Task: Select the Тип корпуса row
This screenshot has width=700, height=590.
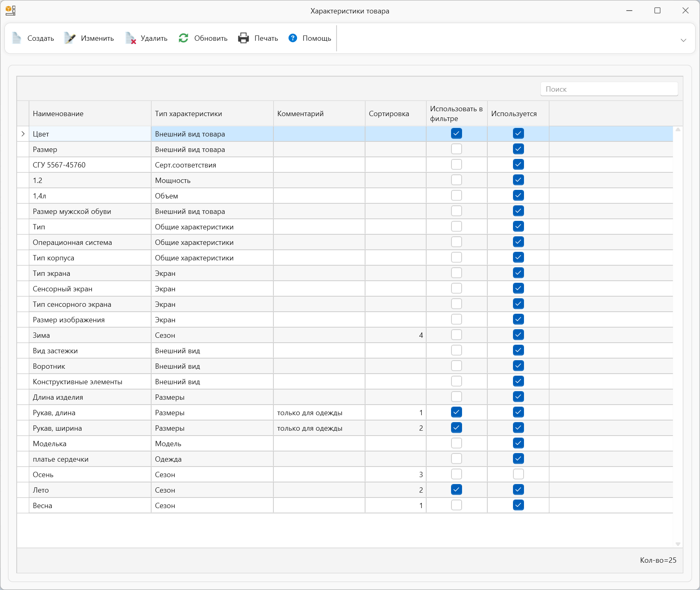Action: pyautogui.click(x=345, y=258)
